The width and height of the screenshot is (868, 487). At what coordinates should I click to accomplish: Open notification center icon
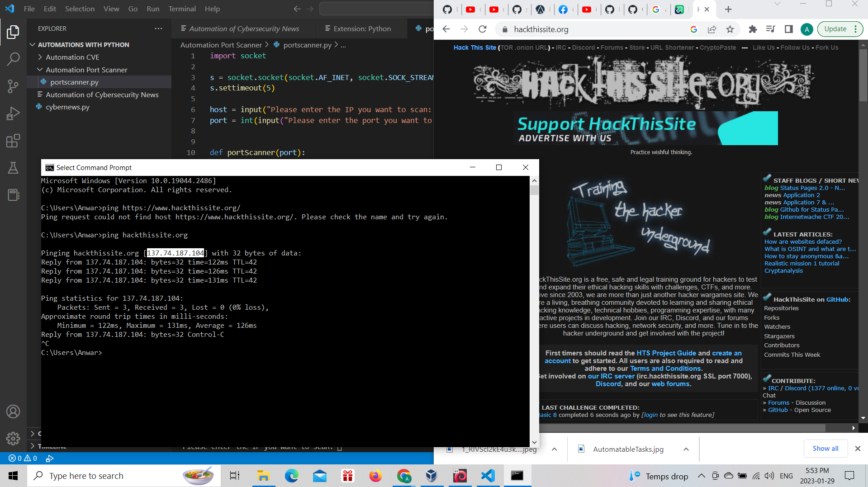point(849,476)
